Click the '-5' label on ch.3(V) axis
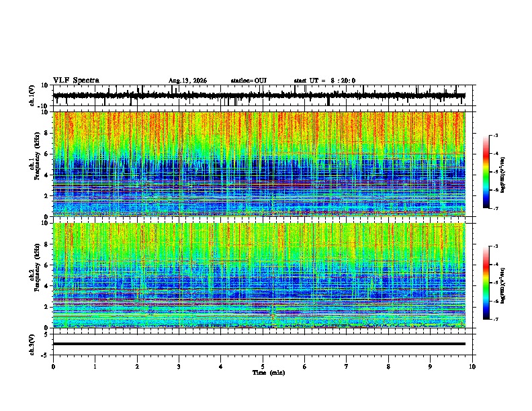This screenshot has width=532, height=411. 45,355
